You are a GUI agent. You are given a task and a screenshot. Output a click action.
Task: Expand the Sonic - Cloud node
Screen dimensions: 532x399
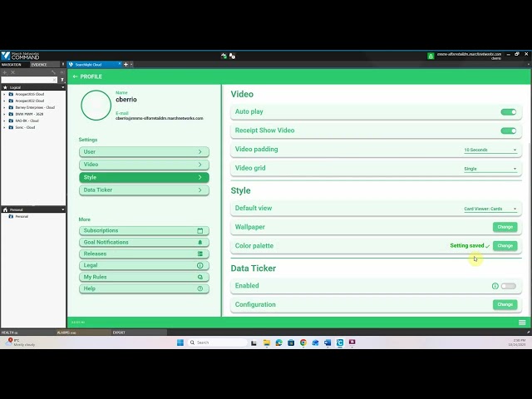point(4,127)
